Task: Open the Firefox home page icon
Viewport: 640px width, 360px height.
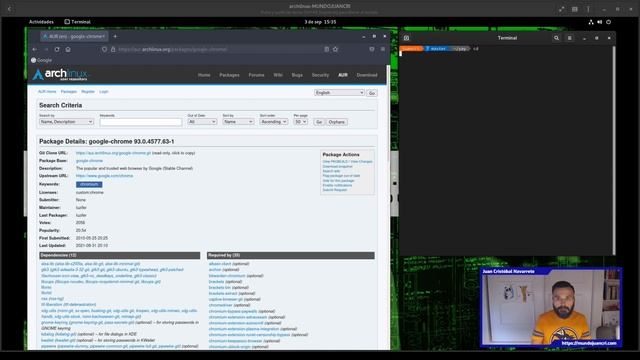Action: (68, 49)
